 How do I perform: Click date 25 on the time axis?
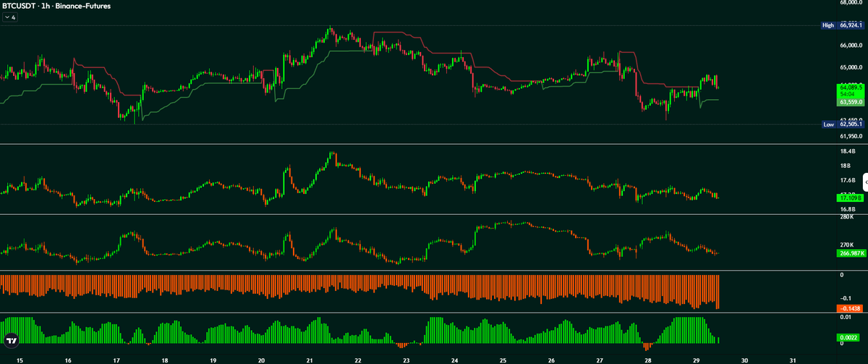(x=503, y=359)
